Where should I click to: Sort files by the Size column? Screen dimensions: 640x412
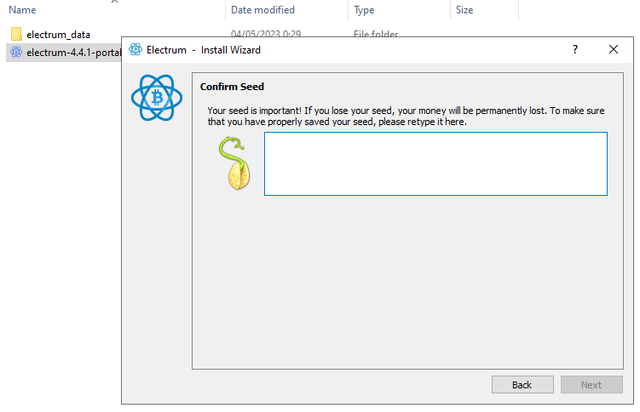464,10
